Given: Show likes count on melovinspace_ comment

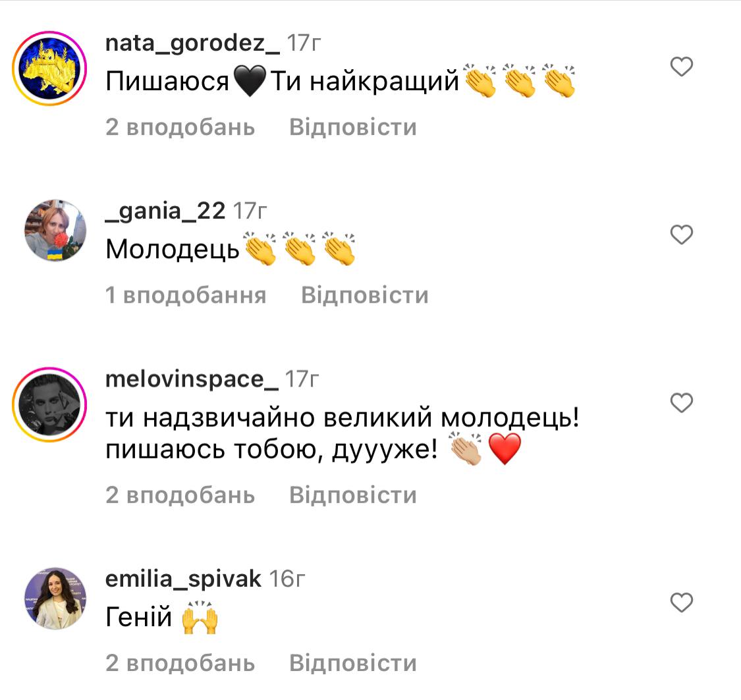Looking at the screenshot, I should (x=180, y=495).
